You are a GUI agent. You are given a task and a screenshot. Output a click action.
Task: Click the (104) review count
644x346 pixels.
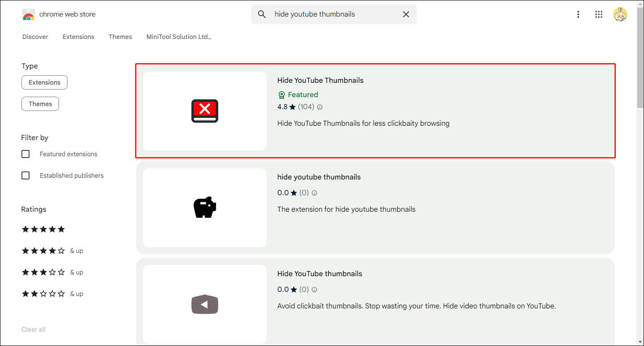(x=306, y=107)
